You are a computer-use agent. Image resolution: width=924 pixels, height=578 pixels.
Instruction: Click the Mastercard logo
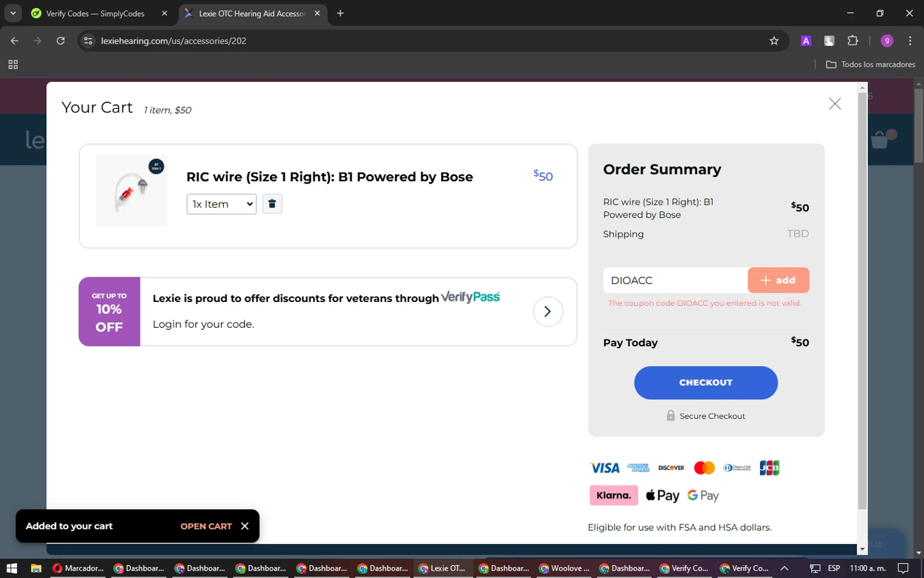[704, 468]
